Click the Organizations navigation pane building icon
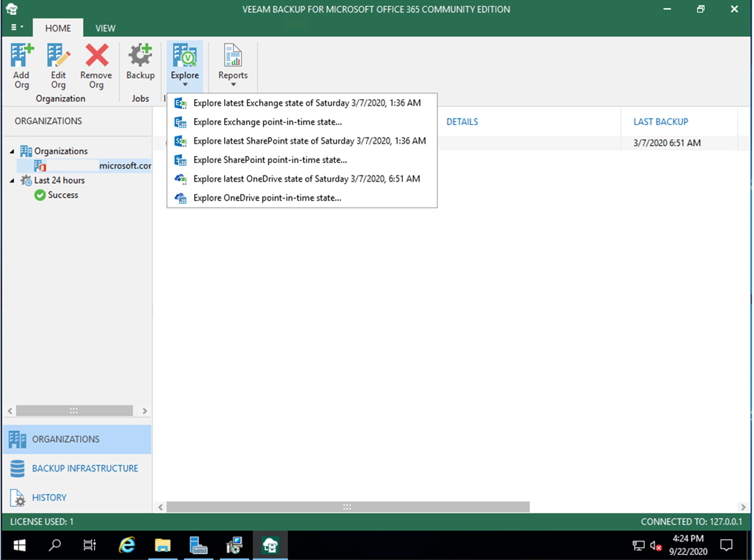The height and width of the screenshot is (560, 754). pyautogui.click(x=17, y=439)
